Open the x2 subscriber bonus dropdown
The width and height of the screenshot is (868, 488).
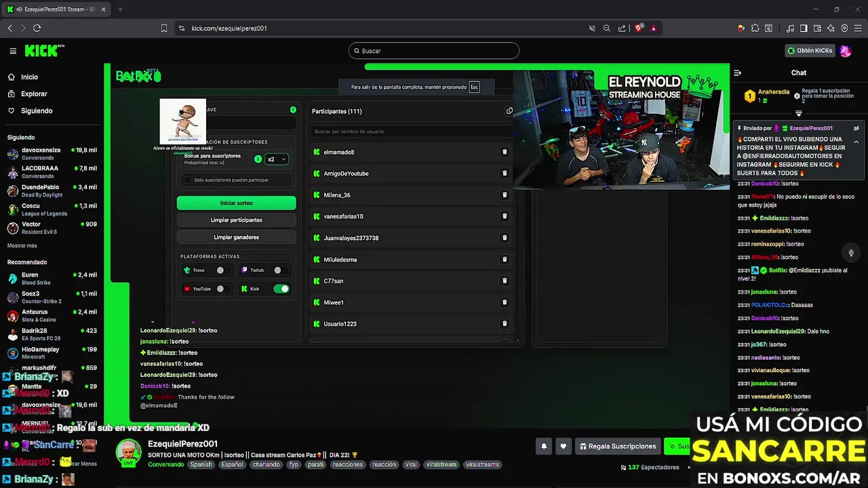coord(277,159)
